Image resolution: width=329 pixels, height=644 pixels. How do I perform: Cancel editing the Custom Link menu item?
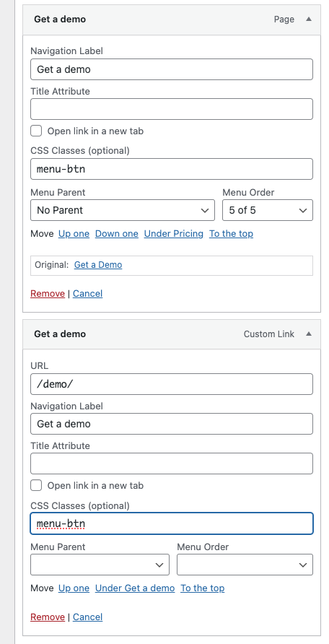coord(88,617)
